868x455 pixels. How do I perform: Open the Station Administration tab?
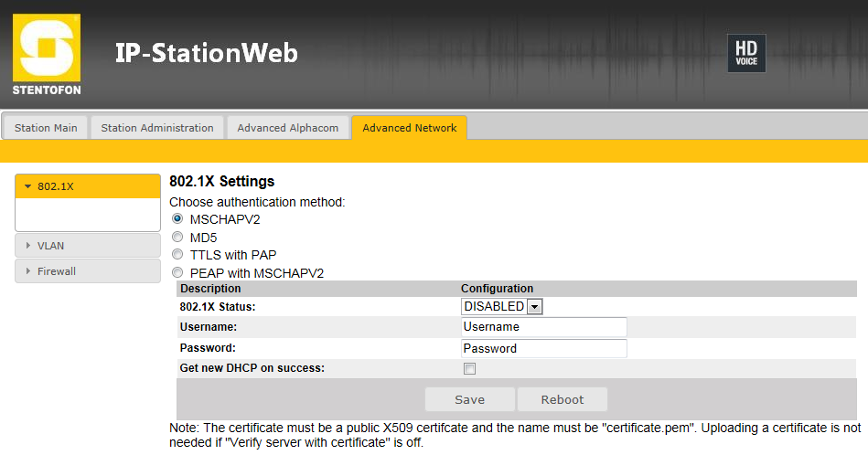(157, 128)
